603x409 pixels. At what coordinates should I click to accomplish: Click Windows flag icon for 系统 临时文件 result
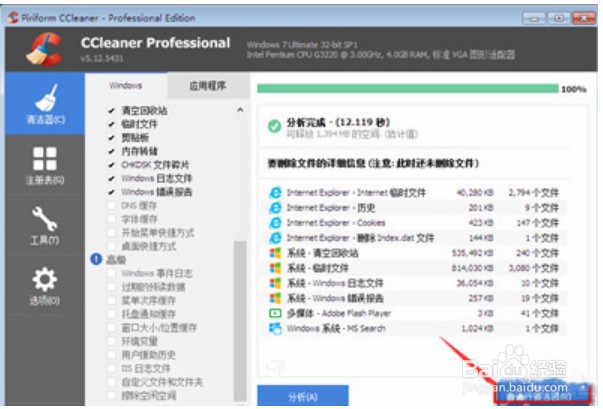[275, 268]
